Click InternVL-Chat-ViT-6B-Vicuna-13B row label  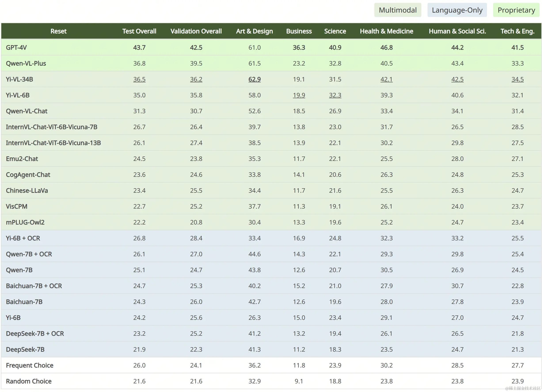(x=53, y=143)
